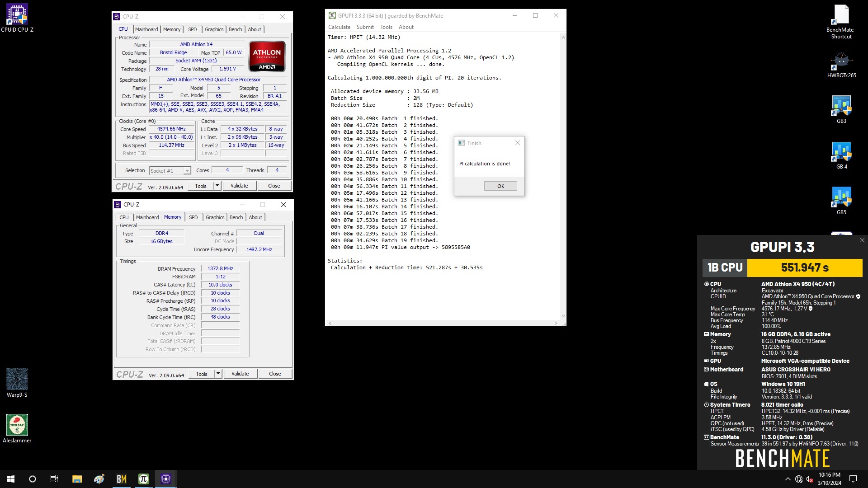Screen dimensions: 868x488
Task: Click the GPUPI window title icon
Action: pos(332,15)
